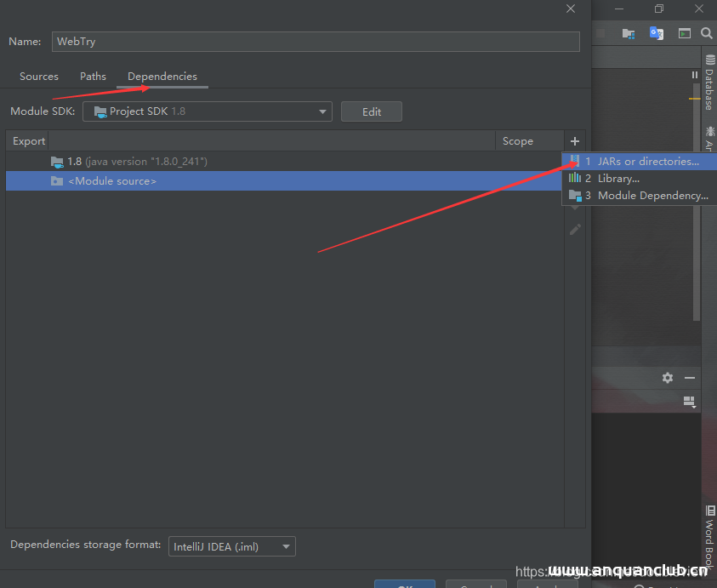Click the Edit button next to SDK
This screenshot has height=588, width=717.
[x=371, y=111]
